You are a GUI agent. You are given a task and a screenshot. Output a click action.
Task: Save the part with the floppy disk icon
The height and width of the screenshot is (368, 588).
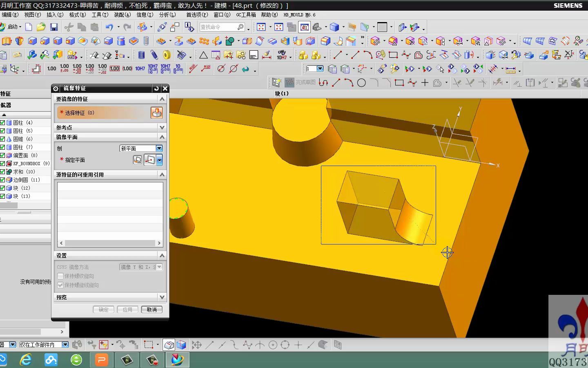tap(53, 27)
